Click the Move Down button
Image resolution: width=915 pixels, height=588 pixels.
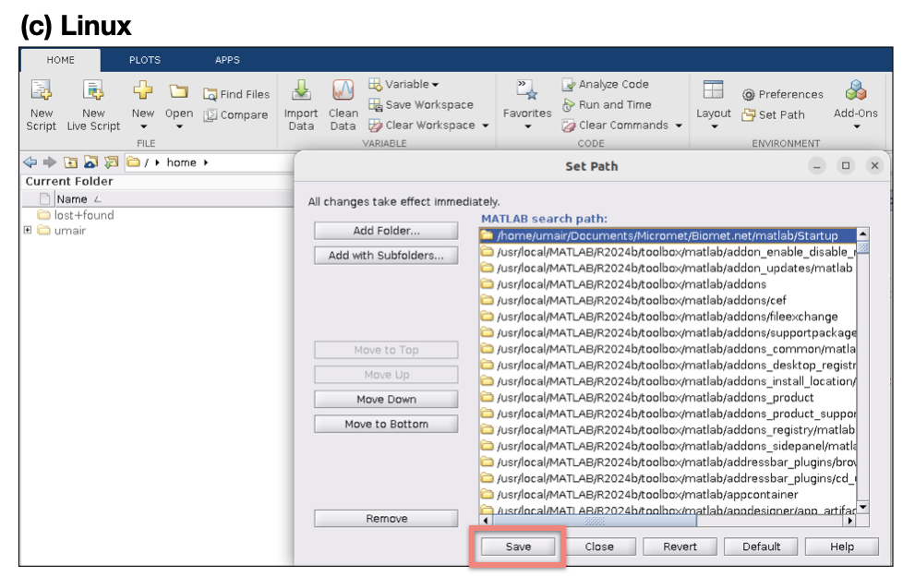[386, 400]
